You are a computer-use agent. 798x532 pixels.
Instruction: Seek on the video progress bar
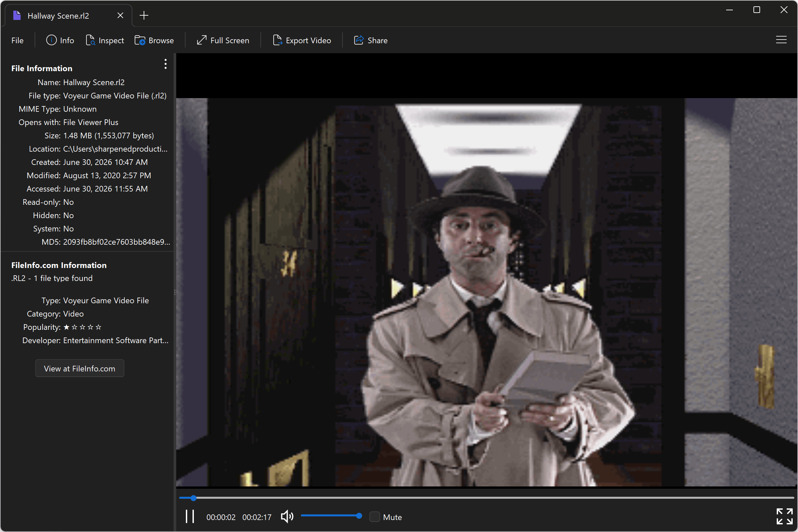(x=486, y=498)
